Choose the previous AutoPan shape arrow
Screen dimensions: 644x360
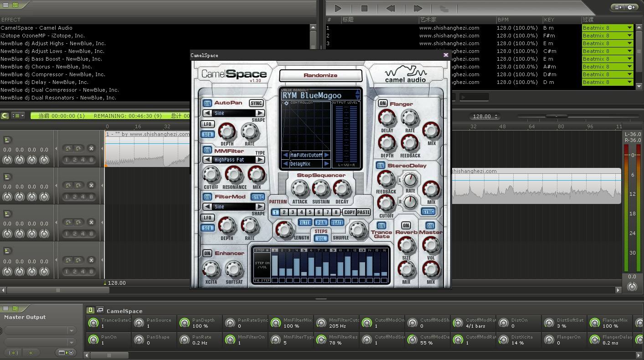click(x=207, y=113)
